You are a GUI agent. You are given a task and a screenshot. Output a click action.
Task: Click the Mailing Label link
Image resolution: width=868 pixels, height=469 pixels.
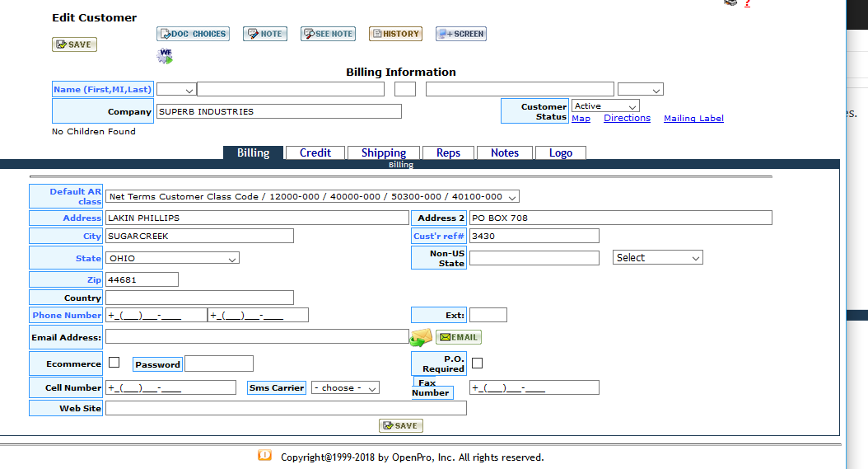pos(693,119)
